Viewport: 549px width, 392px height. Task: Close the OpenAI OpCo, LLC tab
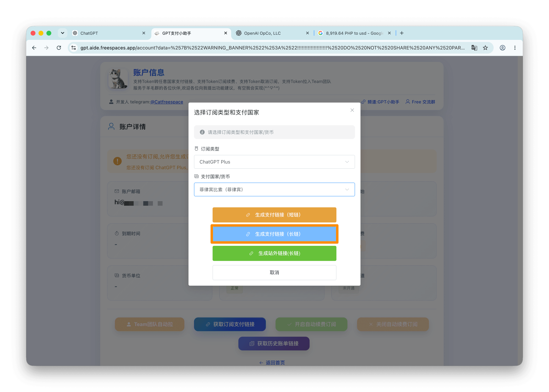pyautogui.click(x=307, y=33)
